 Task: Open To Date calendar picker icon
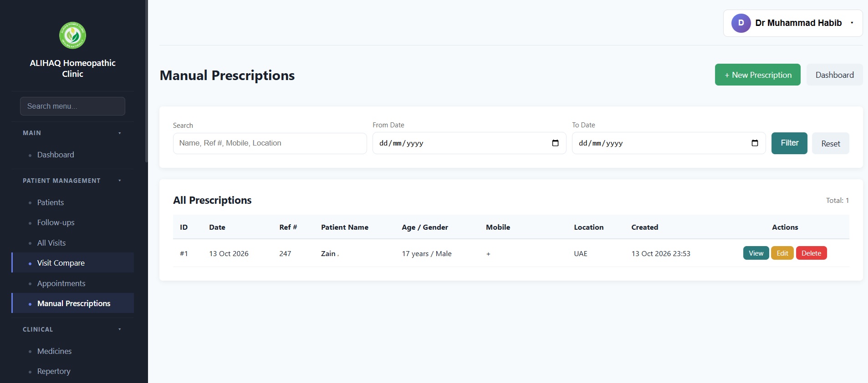(755, 143)
